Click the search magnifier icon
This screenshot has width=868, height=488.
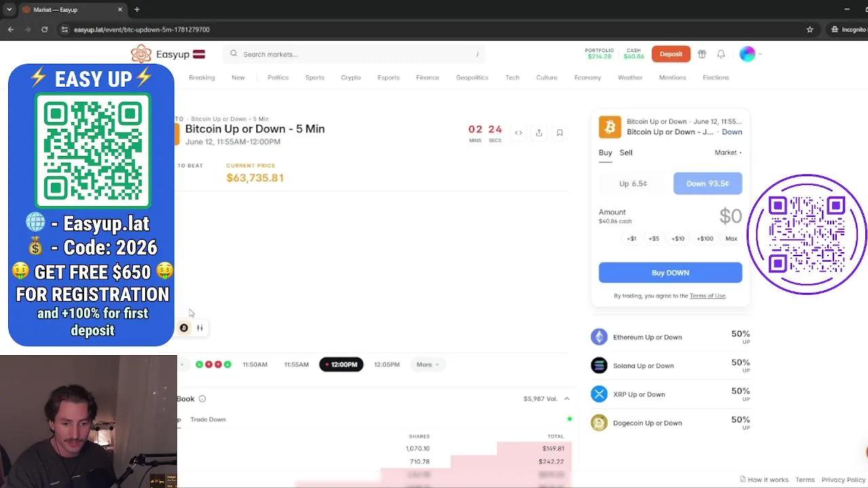tap(234, 54)
